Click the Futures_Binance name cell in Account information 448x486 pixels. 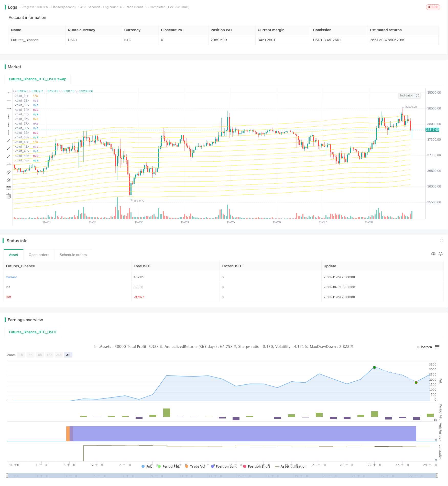(25, 40)
